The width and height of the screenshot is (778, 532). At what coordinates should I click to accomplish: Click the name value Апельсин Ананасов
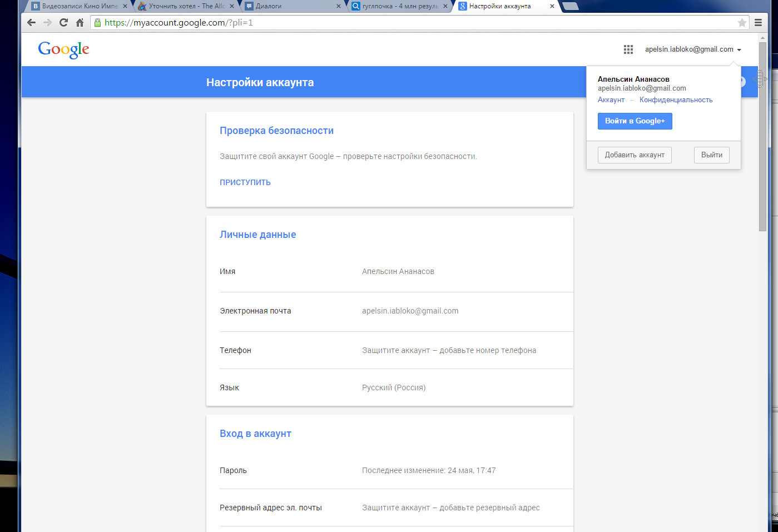pos(398,272)
